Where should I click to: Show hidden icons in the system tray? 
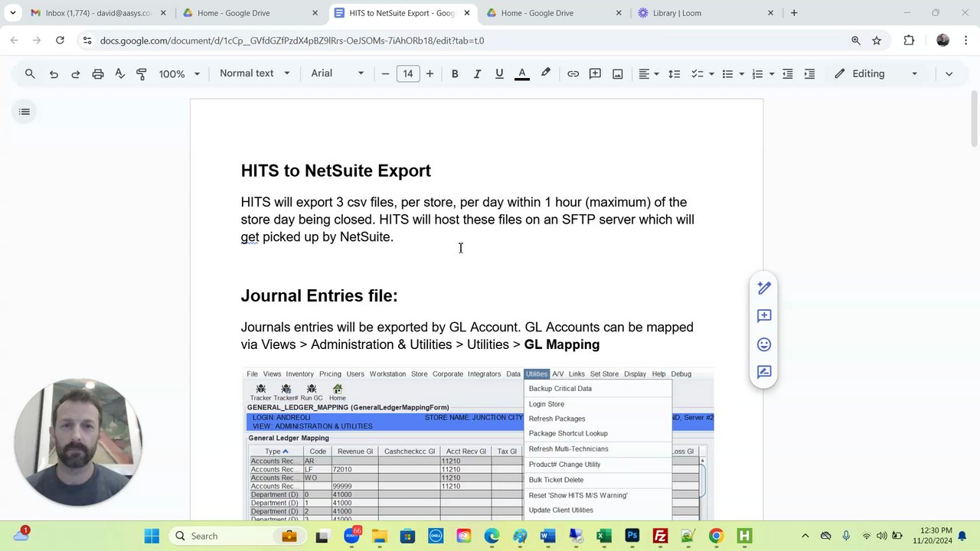click(x=805, y=536)
